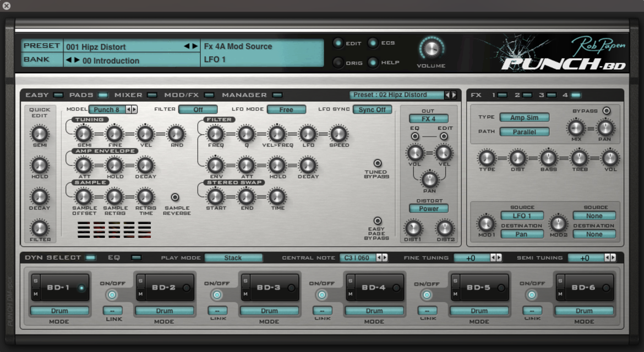Click the MOD 1 source LFO 1 button
The height and width of the screenshot is (352, 644).
[522, 216]
